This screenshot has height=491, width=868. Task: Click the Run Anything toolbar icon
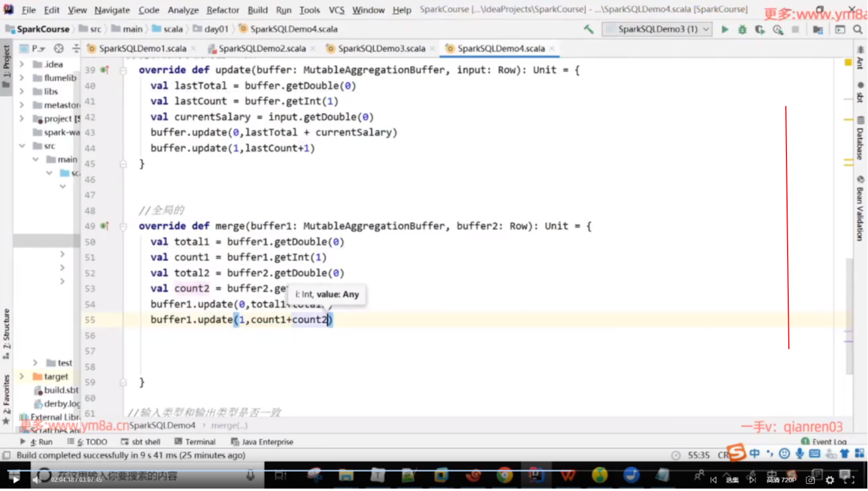pyautogui.click(x=841, y=29)
